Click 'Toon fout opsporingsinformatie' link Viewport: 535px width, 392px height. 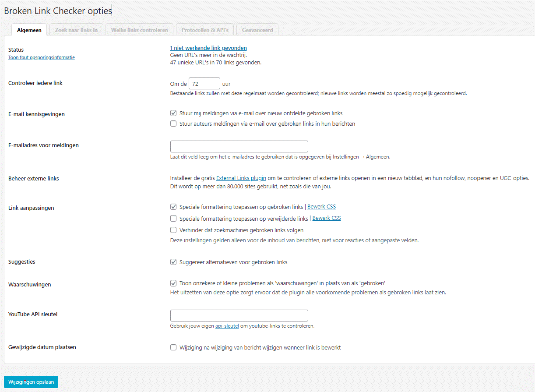click(42, 57)
